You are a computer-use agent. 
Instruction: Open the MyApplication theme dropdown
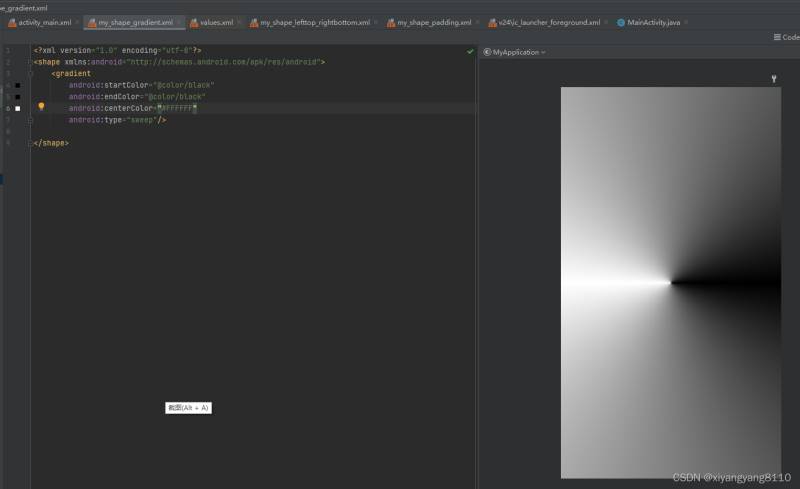coord(514,52)
